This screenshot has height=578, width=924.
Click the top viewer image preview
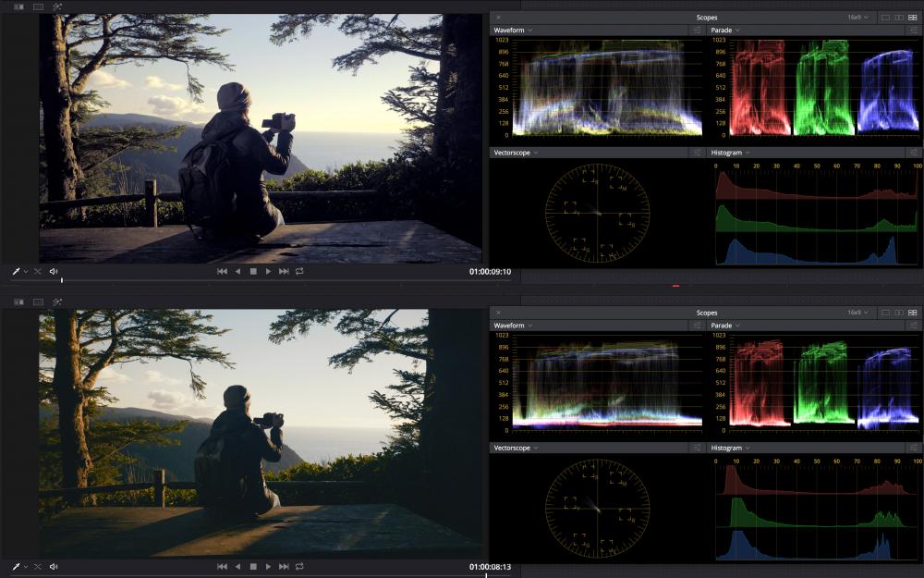261,139
